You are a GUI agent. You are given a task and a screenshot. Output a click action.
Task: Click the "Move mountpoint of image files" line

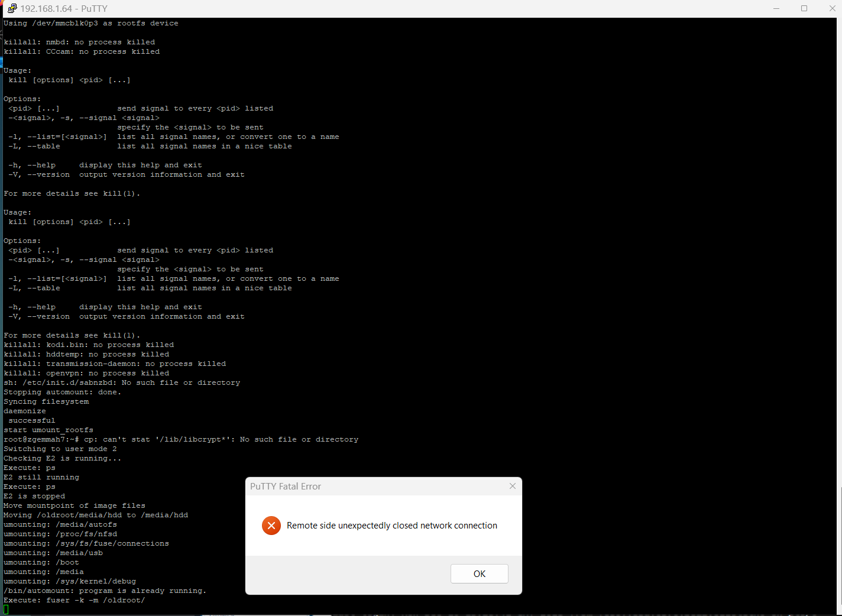75,505
